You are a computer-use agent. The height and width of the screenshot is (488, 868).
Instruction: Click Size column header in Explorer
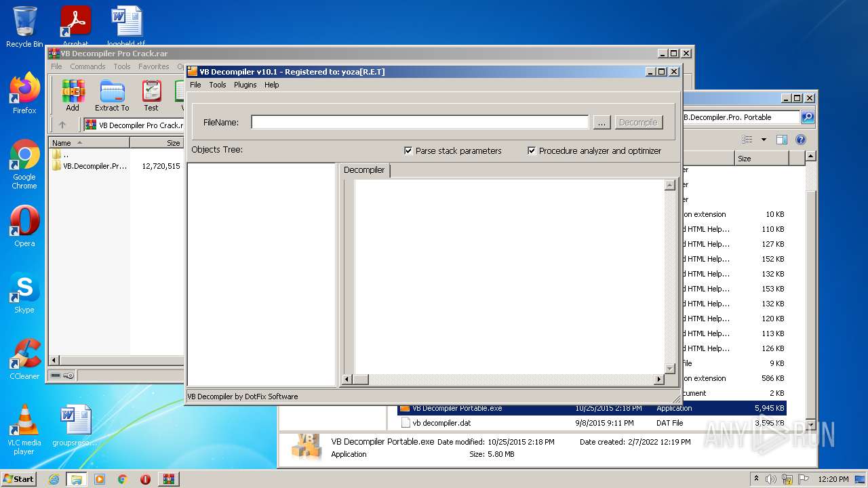pos(762,159)
